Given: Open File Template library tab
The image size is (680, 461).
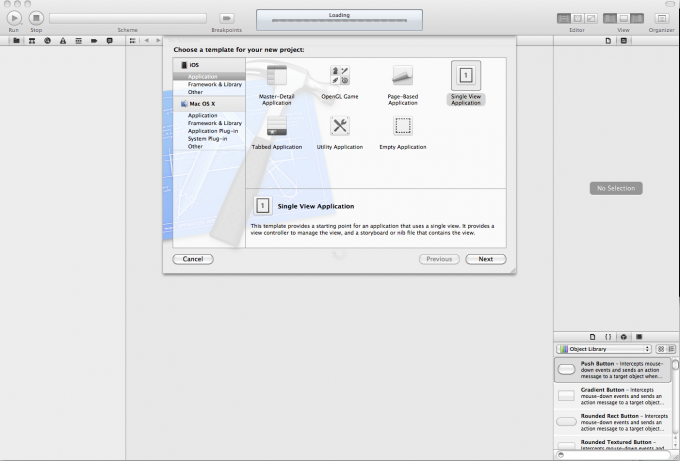Looking at the screenshot, I should click(x=592, y=337).
